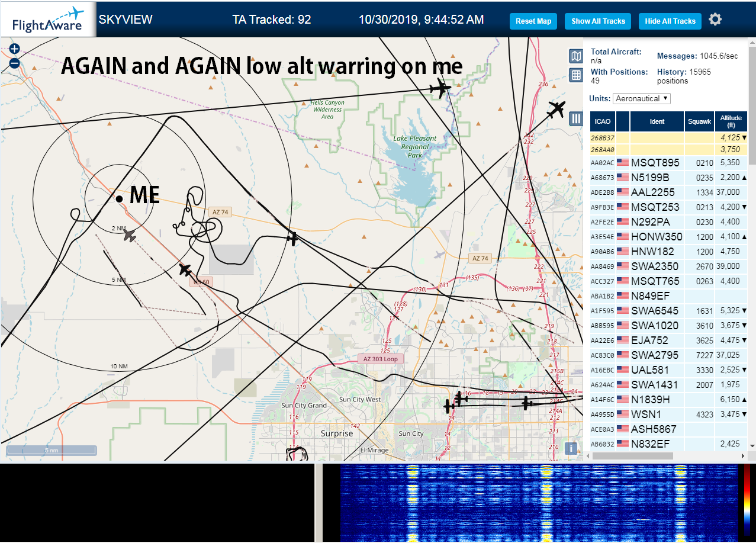Image resolution: width=756 pixels, height=543 pixels.
Task: Select the N292PA row
Action: [669, 221]
